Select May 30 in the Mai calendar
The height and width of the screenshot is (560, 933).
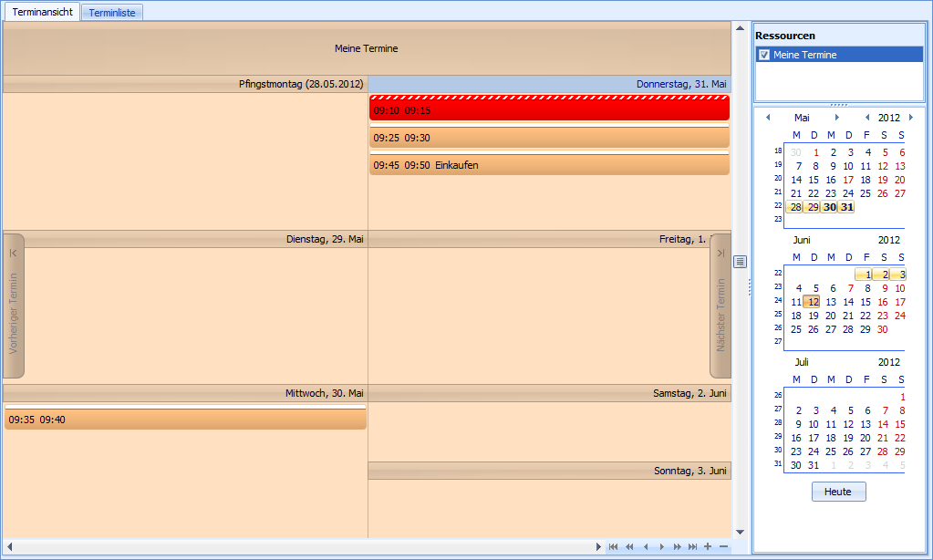point(829,207)
